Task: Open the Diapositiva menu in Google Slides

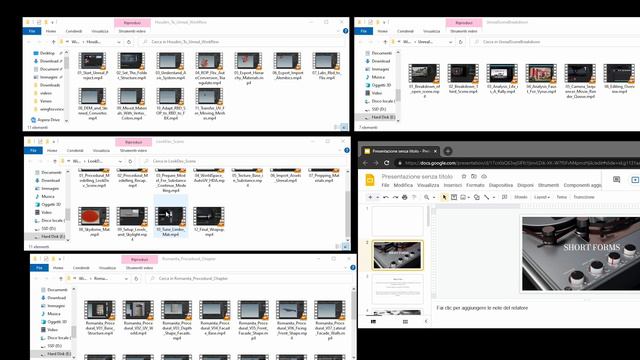Action: click(501, 185)
